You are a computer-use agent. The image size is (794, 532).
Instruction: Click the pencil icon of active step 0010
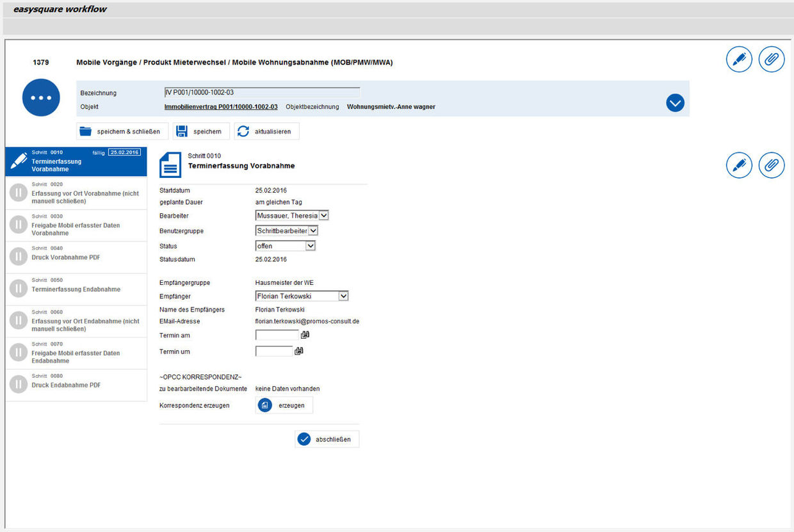point(19,161)
